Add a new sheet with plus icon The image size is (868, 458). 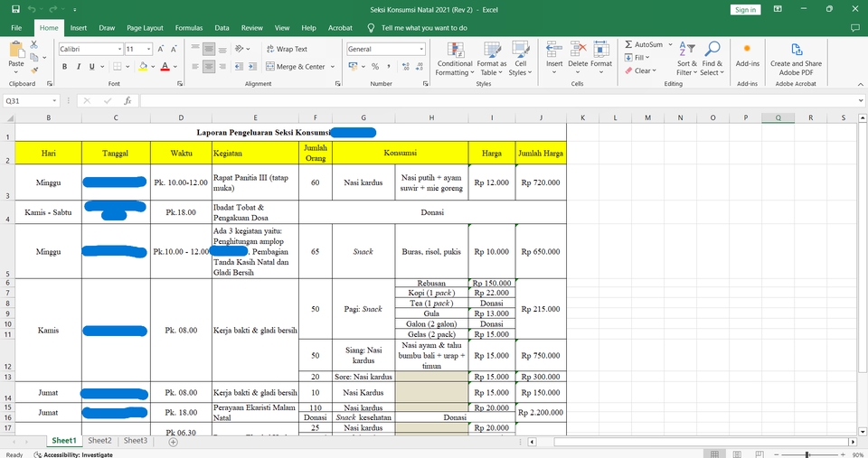(x=174, y=442)
